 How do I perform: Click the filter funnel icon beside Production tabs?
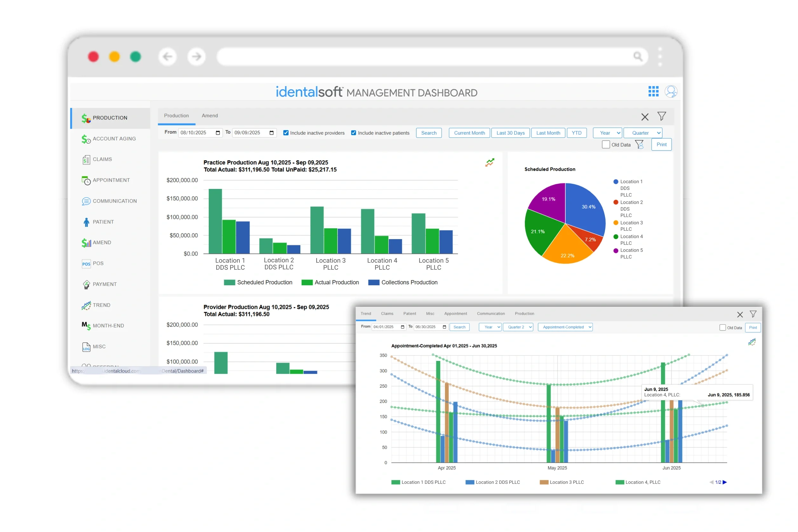point(661,116)
